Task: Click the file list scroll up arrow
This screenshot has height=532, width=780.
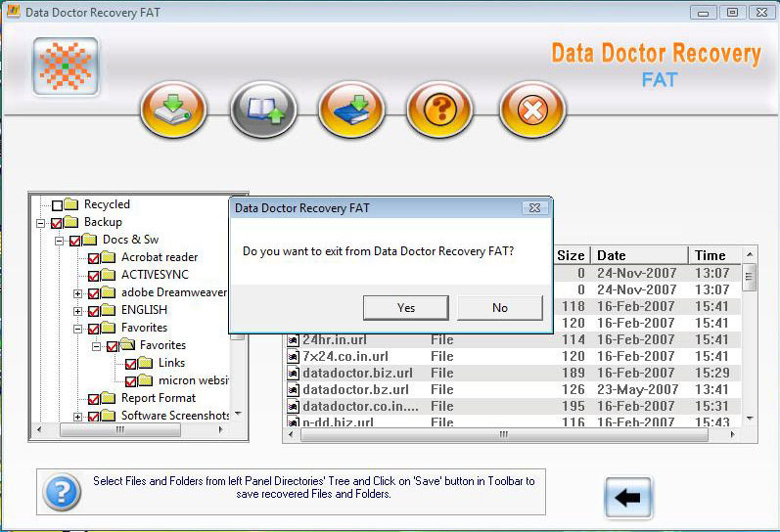Action: 750,254
